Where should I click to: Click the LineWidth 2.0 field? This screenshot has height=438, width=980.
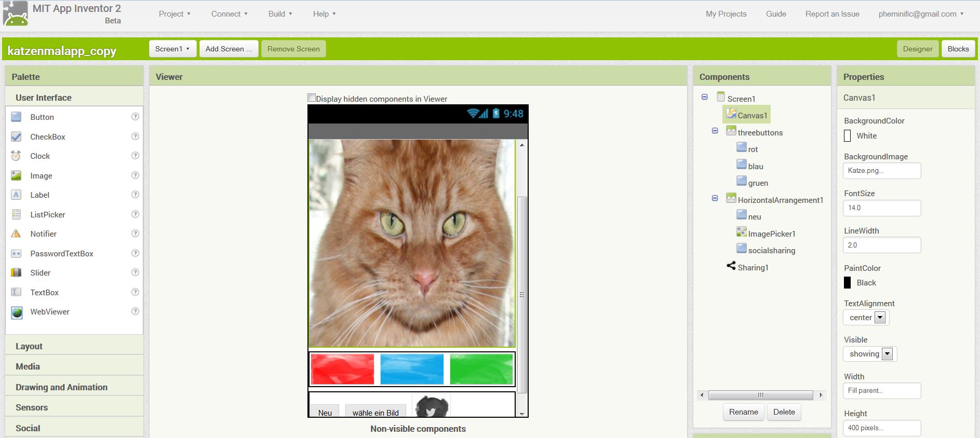[882, 245]
